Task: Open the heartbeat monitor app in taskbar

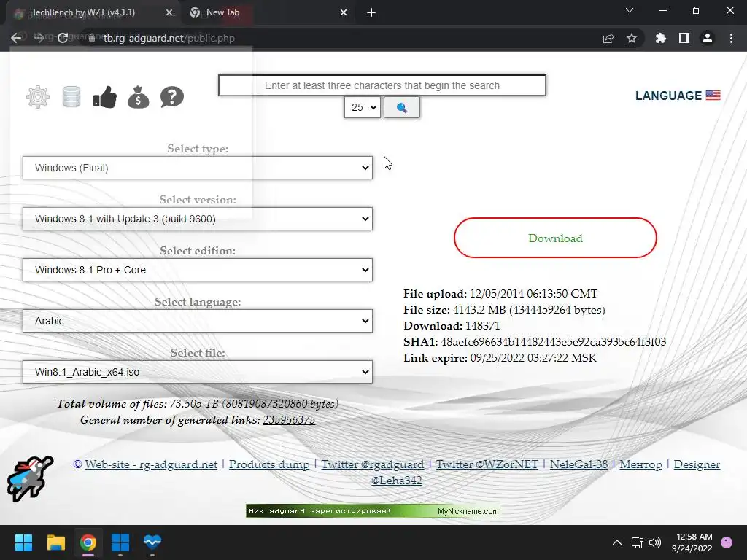Action: (152, 542)
